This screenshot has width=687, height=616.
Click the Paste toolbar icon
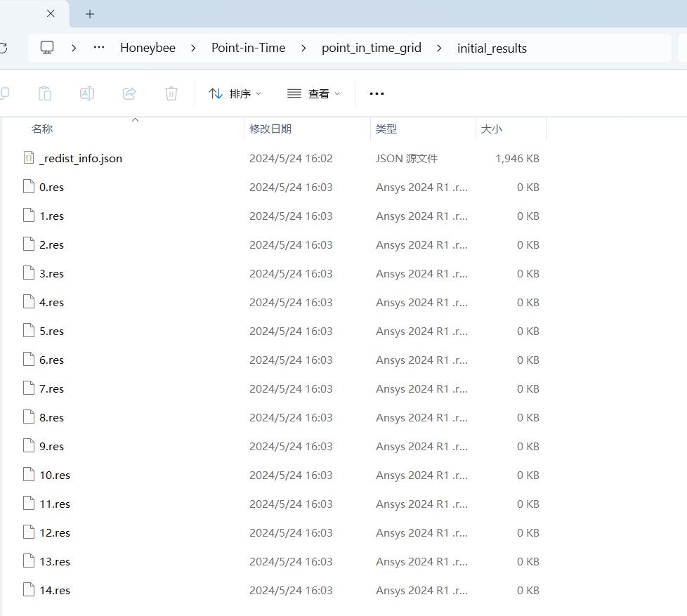[x=45, y=93]
